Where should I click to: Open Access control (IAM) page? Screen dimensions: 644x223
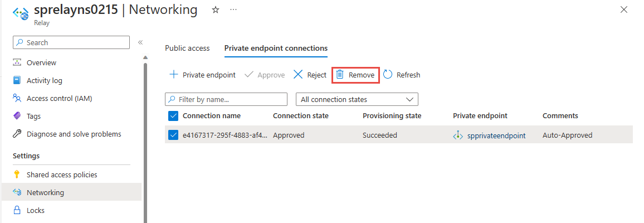click(59, 98)
